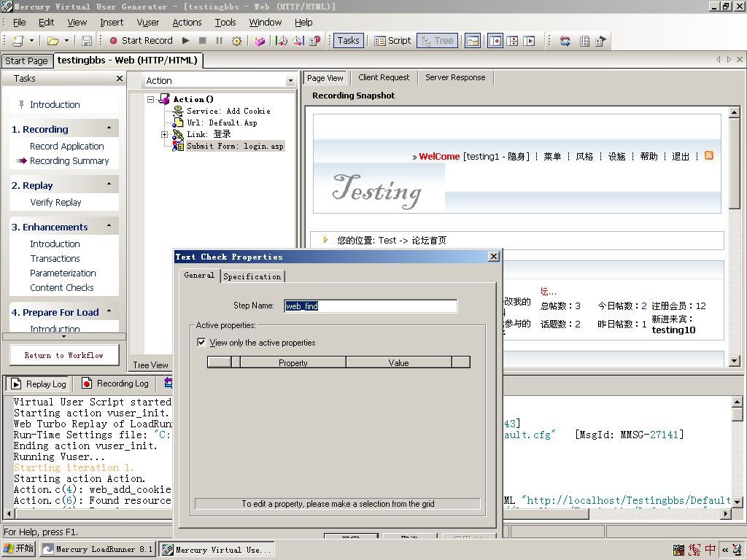Image resolution: width=747 pixels, height=560 pixels.
Task: Select the third snapshot layout icon
Action: point(529,41)
